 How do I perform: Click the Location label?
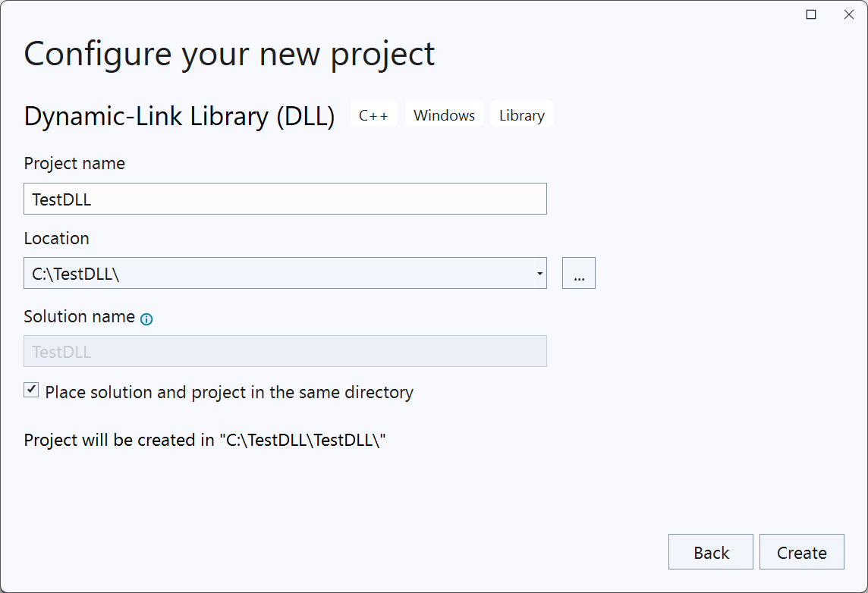pyautogui.click(x=56, y=238)
